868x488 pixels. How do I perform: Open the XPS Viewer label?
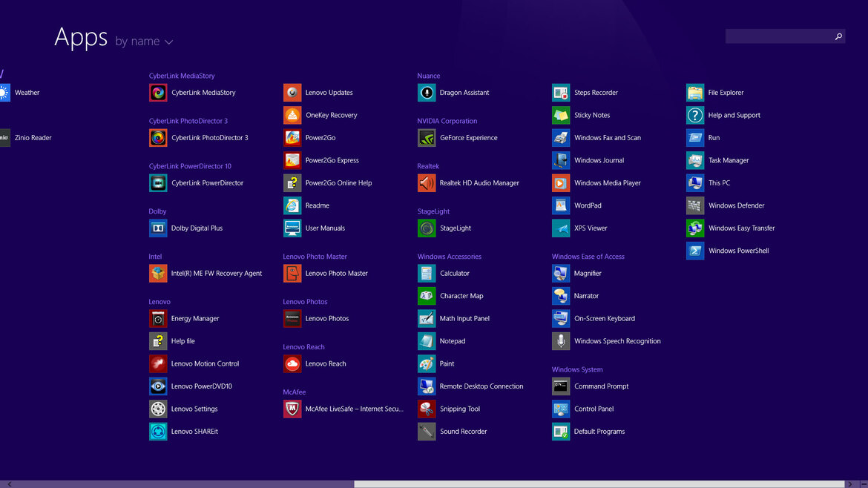[591, 228]
